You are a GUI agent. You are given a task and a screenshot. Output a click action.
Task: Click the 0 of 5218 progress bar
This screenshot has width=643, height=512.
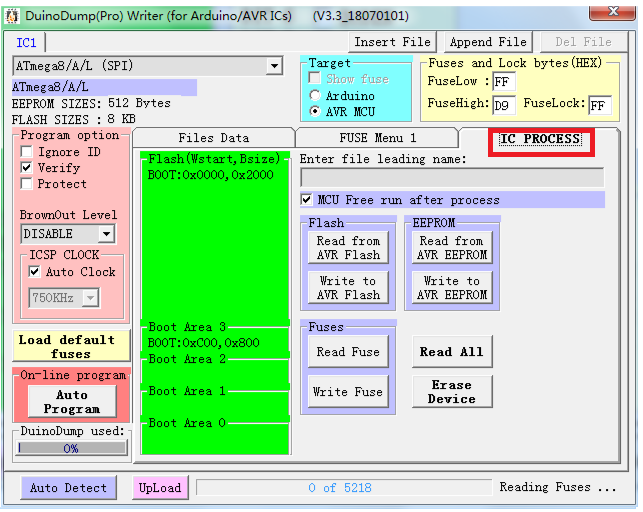pos(344,488)
